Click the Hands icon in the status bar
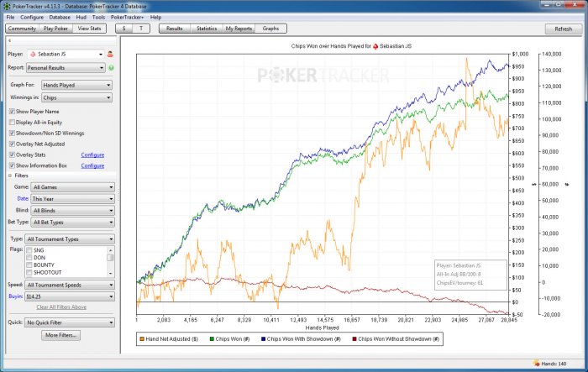 pos(536,364)
